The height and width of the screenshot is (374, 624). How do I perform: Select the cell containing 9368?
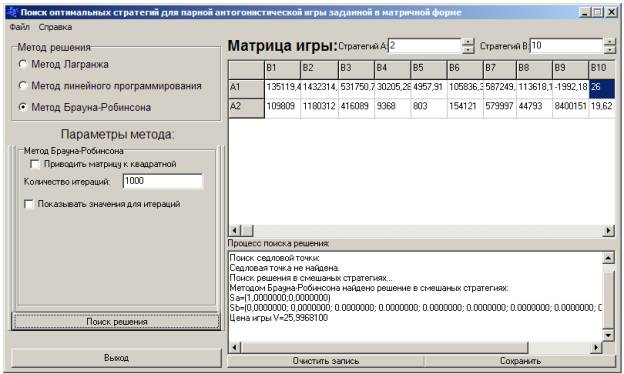393,108
